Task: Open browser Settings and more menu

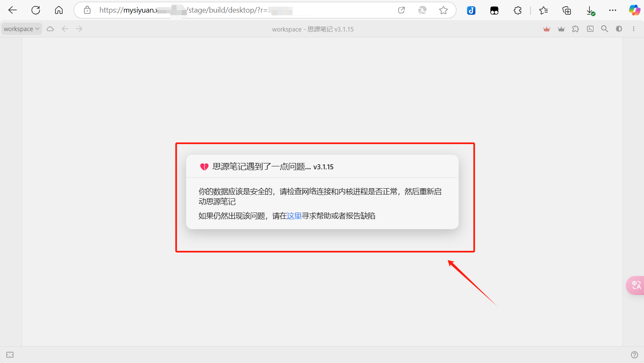Action: (x=613, y=11)
